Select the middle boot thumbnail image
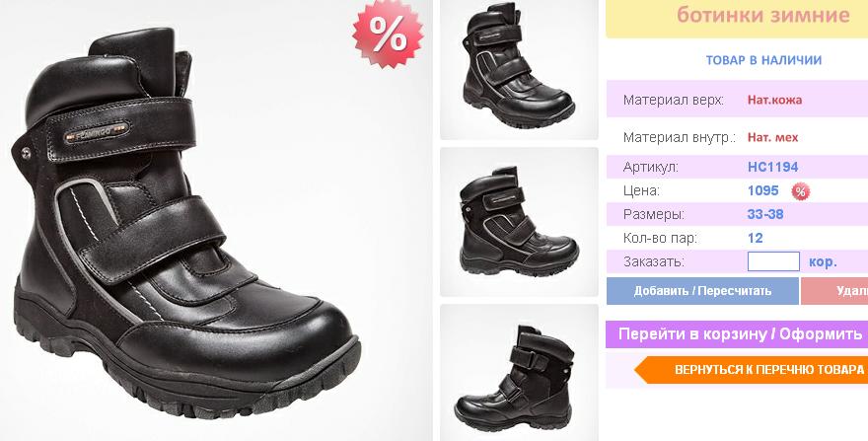 point(519,222)
